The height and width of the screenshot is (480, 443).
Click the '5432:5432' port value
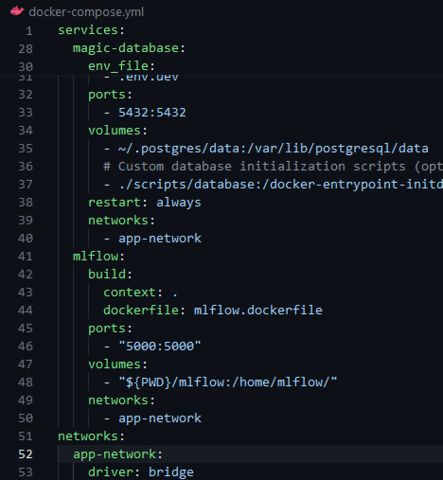(x=152, y=112)
